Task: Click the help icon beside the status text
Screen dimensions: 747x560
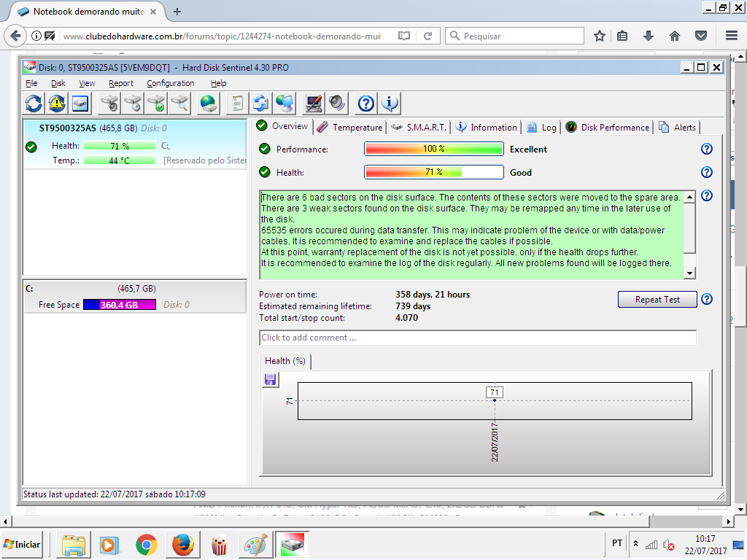Action: click(706, 195)
